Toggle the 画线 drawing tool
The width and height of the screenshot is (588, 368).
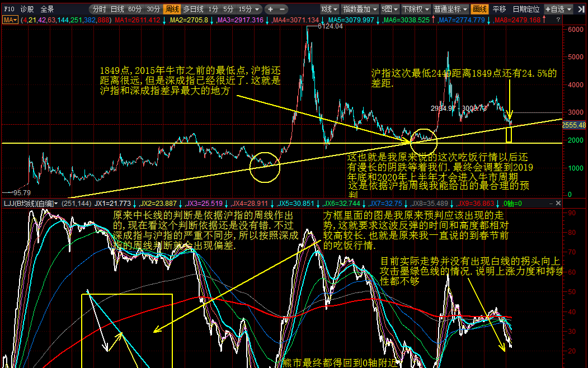tap(479, 9)
